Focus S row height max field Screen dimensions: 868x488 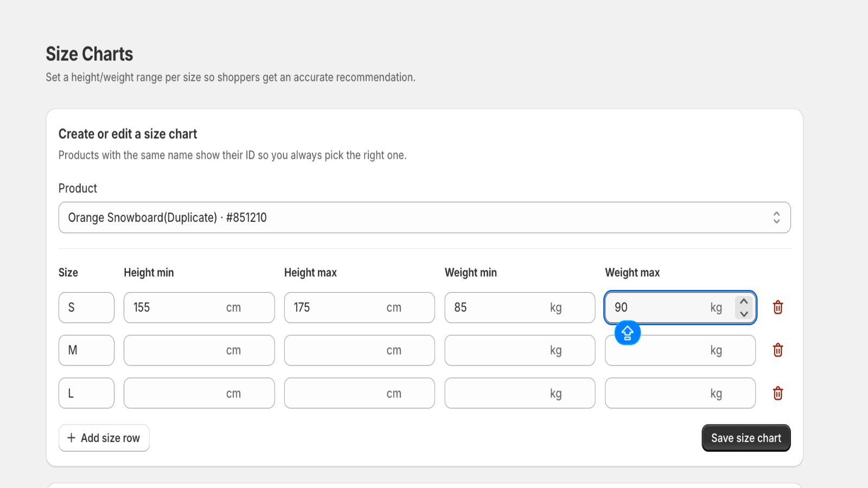click(x=359, y=307)
